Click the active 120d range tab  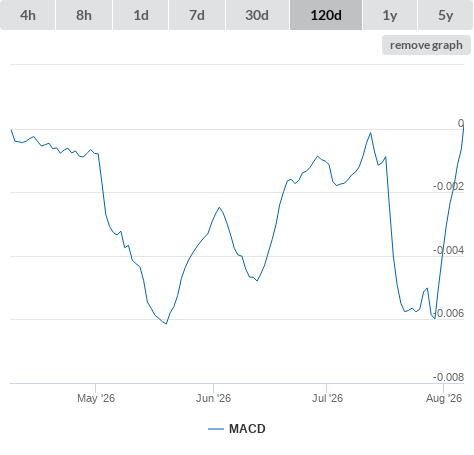(x=326, y=15)
